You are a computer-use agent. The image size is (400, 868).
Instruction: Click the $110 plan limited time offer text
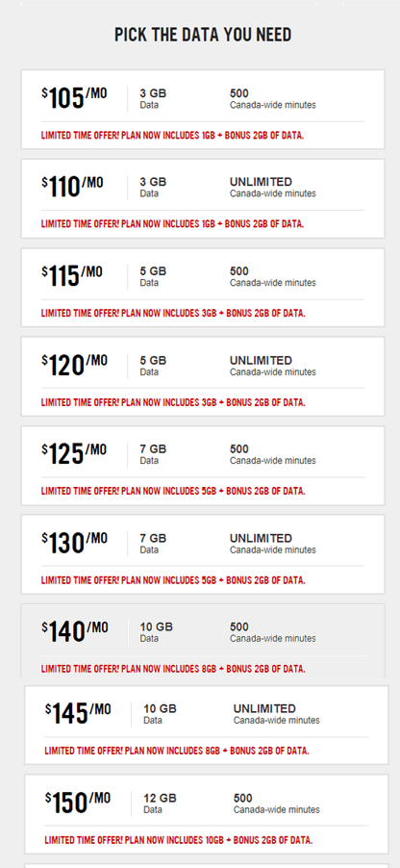173,224
